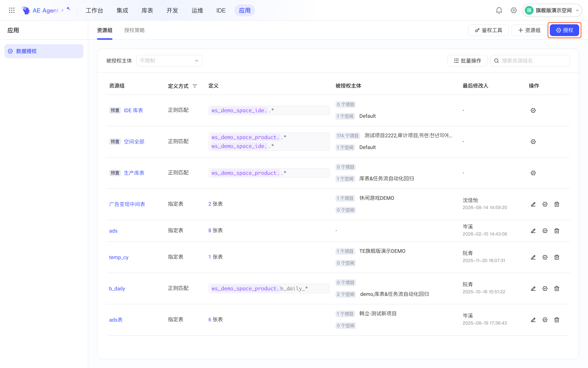The height and width of the screenshot is (368, 588).
Task: Open the 空间全部 resource group link
Action: tap(134, 142)
